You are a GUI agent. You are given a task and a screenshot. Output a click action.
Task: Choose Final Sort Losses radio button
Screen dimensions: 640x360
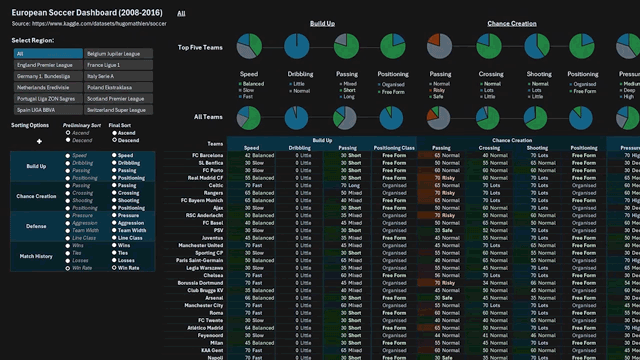pos(114,260)
